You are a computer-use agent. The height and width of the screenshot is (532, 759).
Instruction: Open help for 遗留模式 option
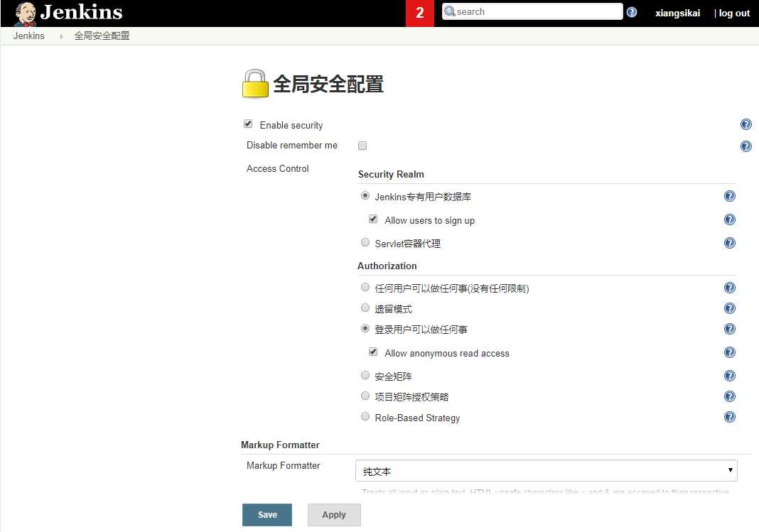click(x=729, y=308)
